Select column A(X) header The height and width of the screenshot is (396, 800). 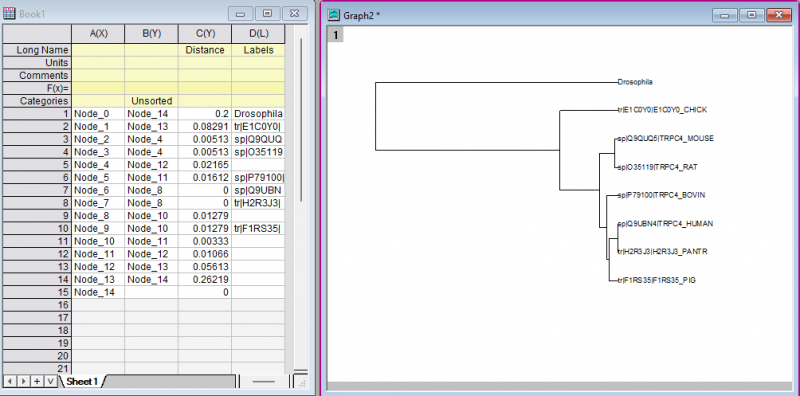[98, 34]
